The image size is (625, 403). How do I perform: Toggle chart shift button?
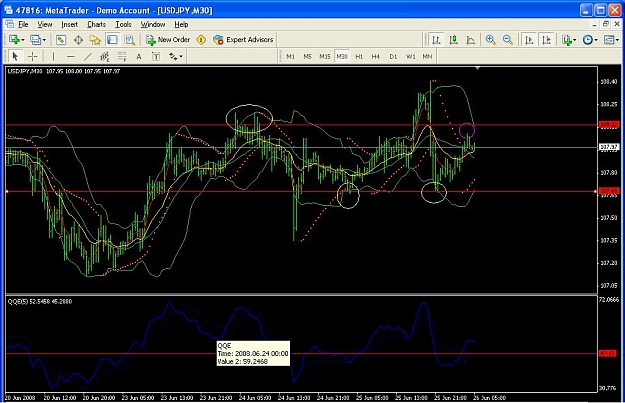[546, 40]
